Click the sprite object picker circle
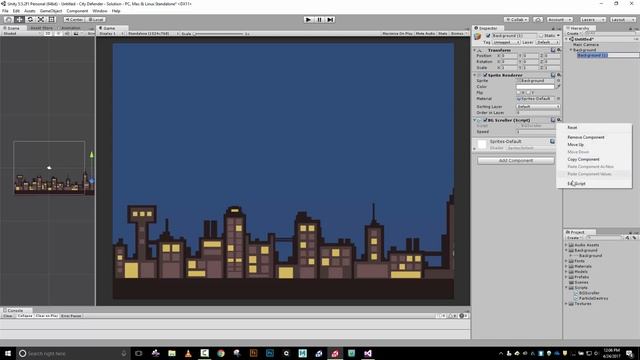Viewport: 640px width, 360px height. [559, 81]
